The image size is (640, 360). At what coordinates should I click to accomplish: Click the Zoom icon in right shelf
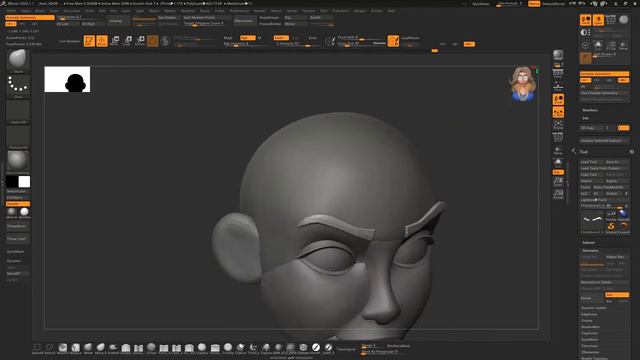click(558, 182)
